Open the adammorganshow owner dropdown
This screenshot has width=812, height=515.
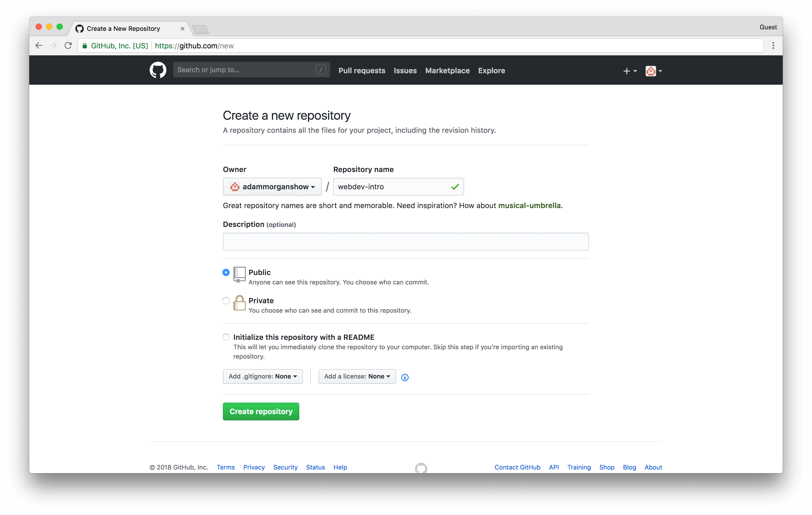[272, 186]
